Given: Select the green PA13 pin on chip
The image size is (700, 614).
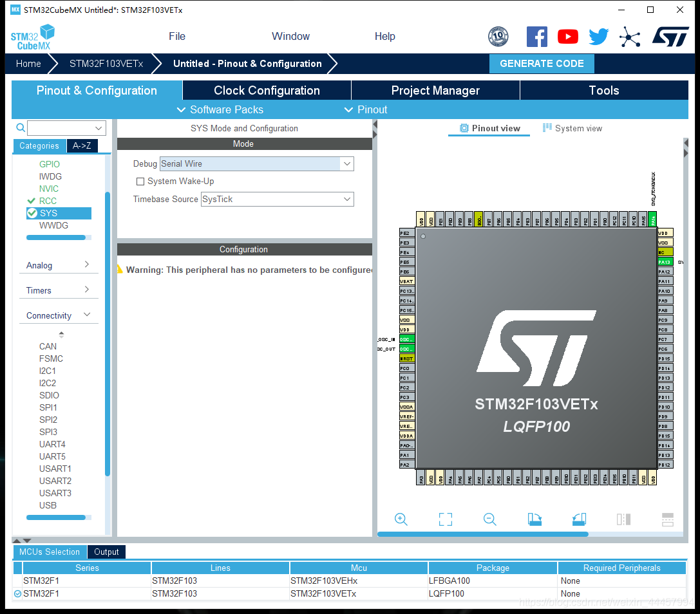Looking at the screenshot, I should coord(665,262).
